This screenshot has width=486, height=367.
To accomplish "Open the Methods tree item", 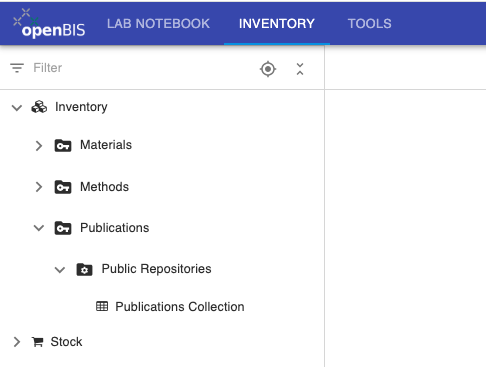I will pyautogui.click(x=104, y=187).
